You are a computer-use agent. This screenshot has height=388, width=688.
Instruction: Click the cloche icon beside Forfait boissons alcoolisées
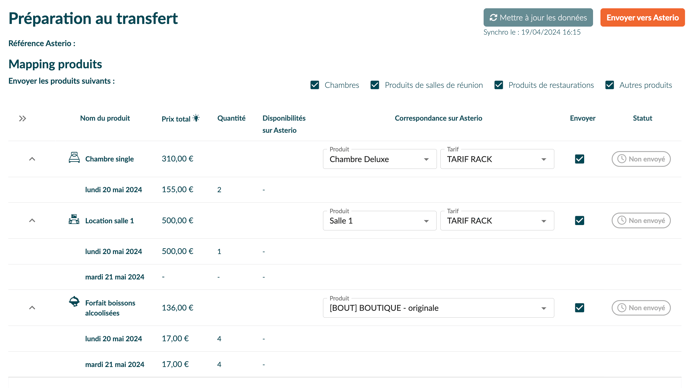click(x=74, y=302)
